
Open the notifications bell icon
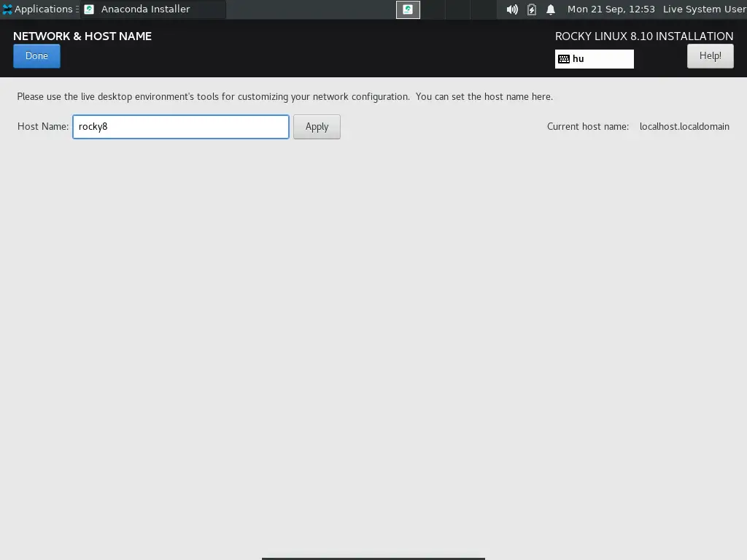pyautogui.click(x=551, y=9)
